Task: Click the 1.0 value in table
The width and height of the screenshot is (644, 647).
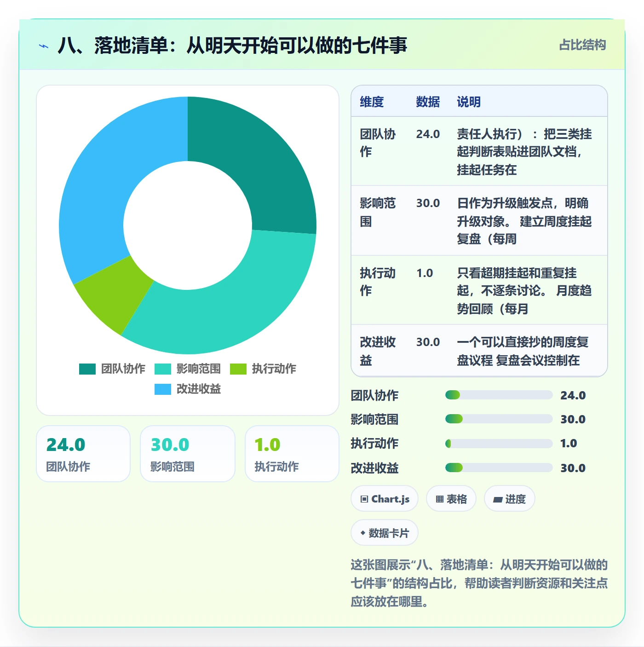Action: point(425,273)
